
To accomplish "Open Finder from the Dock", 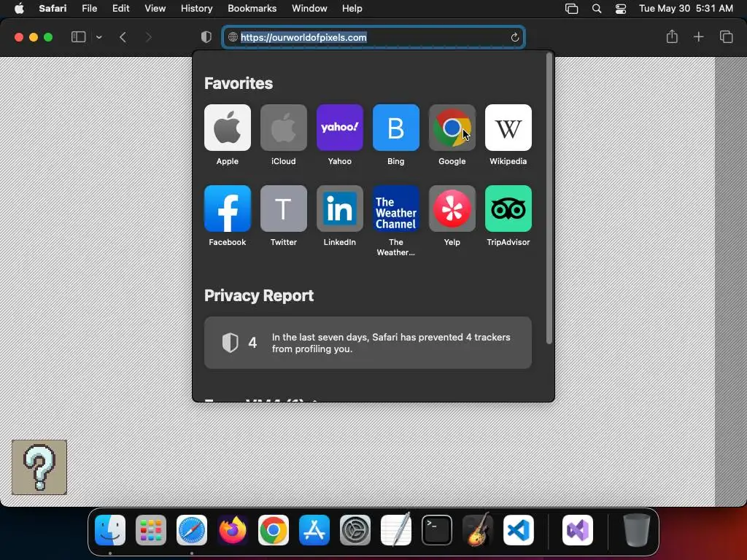I will point(110,530).
